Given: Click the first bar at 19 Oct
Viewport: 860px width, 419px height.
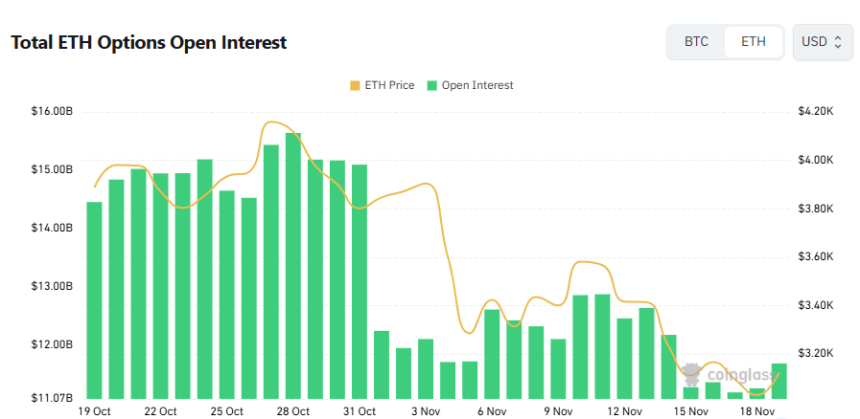Looking at the screenshot, I should [x=94, y=300].
